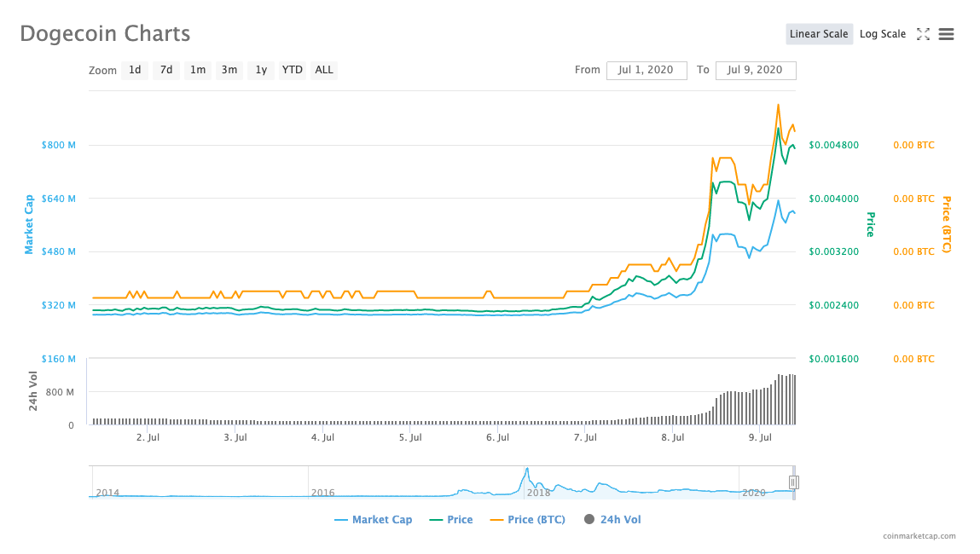Set zoom range to 1d

click(x=135, y=70)
